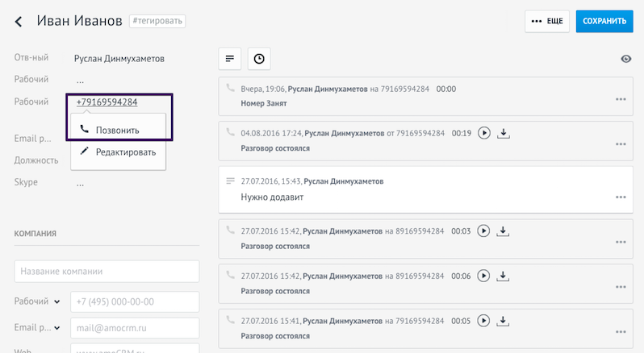
Task: Open options dots for 00:06 call entry
Action: click(x=621, y=287)
